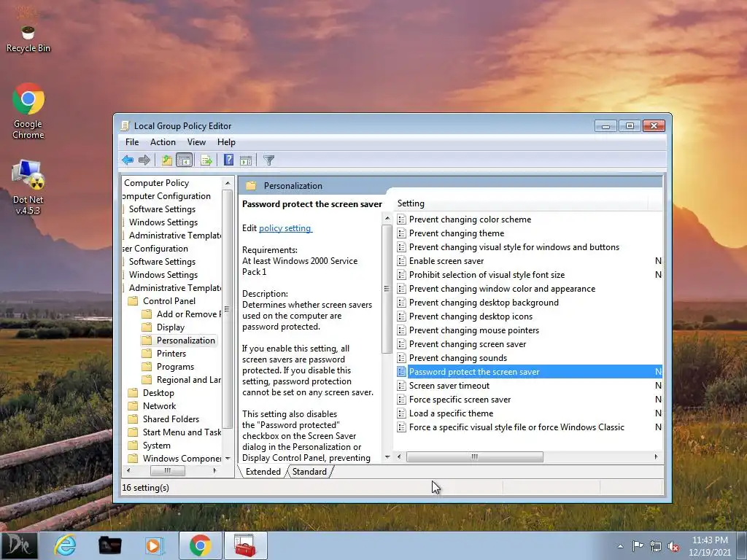Select Control Panel in the tree

(x=169, y=301)
